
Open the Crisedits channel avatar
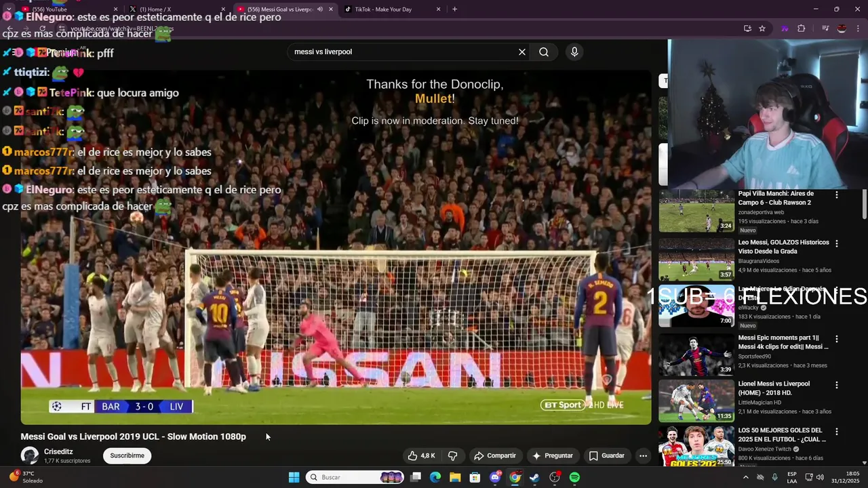[30, 455]
